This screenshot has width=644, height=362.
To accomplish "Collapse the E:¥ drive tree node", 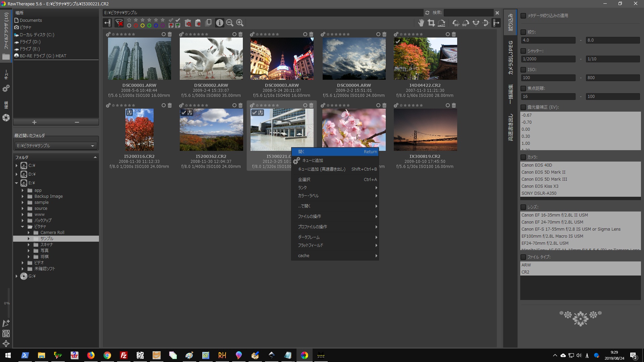I will (16, 183).
